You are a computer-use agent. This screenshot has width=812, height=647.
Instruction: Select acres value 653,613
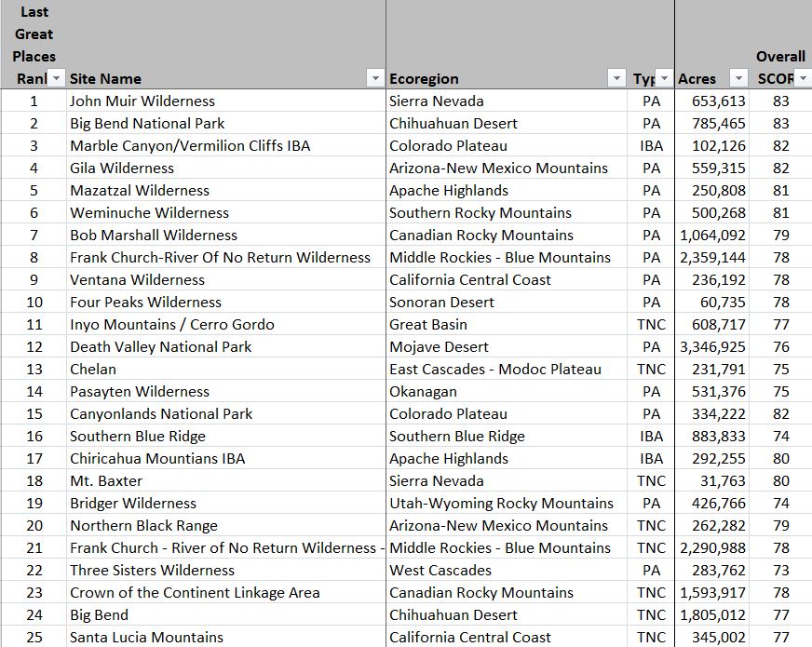711,101
